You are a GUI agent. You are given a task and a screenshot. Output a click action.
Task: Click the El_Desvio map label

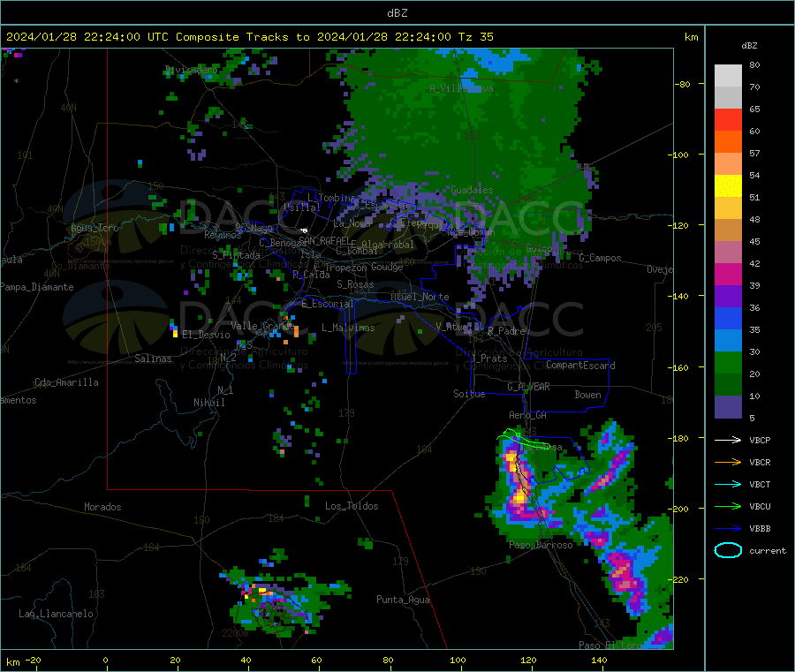(x=207, y=335)
